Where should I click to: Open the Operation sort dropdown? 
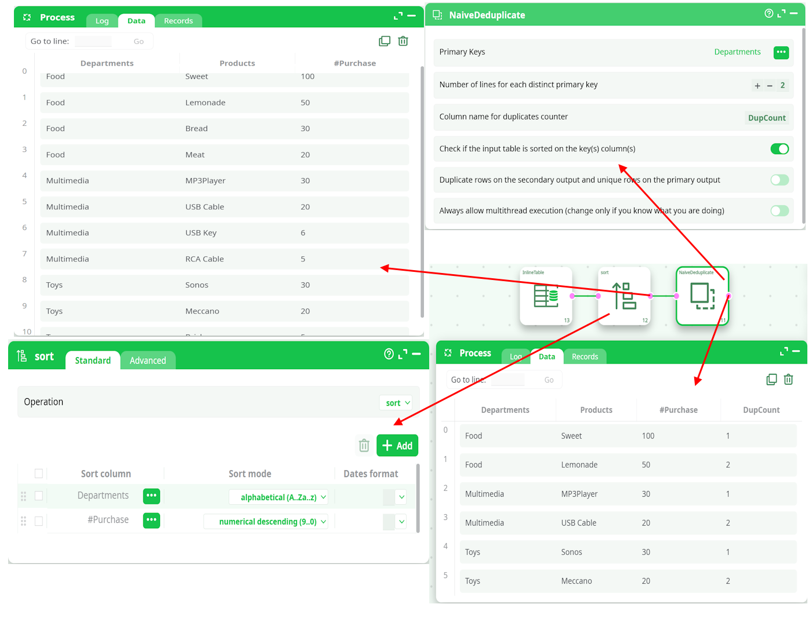click(x=398, y=403)
